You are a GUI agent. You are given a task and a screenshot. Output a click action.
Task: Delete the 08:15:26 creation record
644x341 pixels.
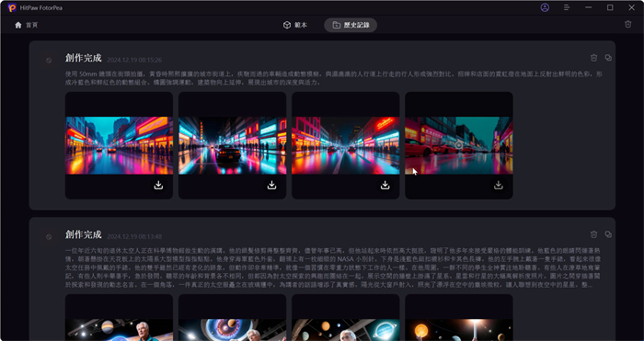coord(593,58)
